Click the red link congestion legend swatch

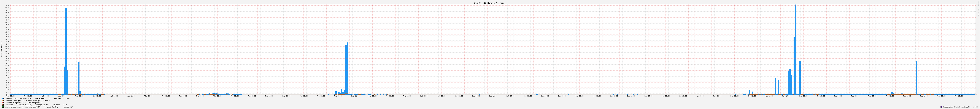3,103
